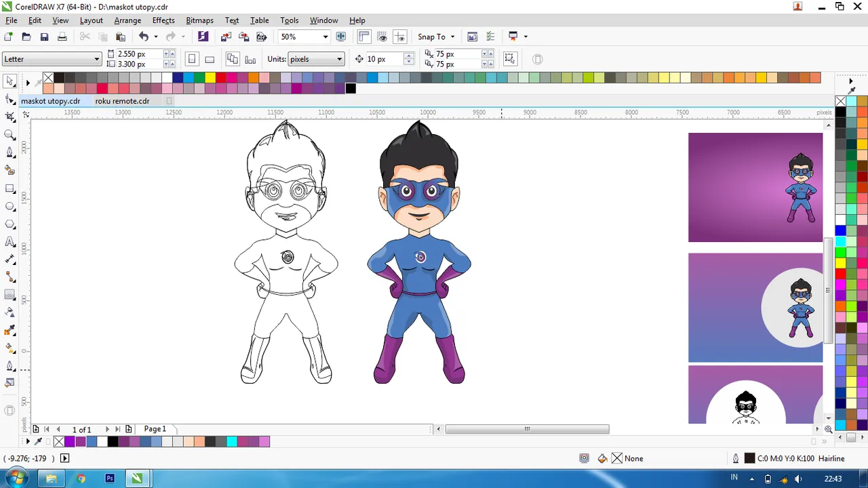The width and height of the screenshot is (868, 488).
Task: Select the Parallel Dimension tool
Action: pyautogui.click(x=9, y=260)
